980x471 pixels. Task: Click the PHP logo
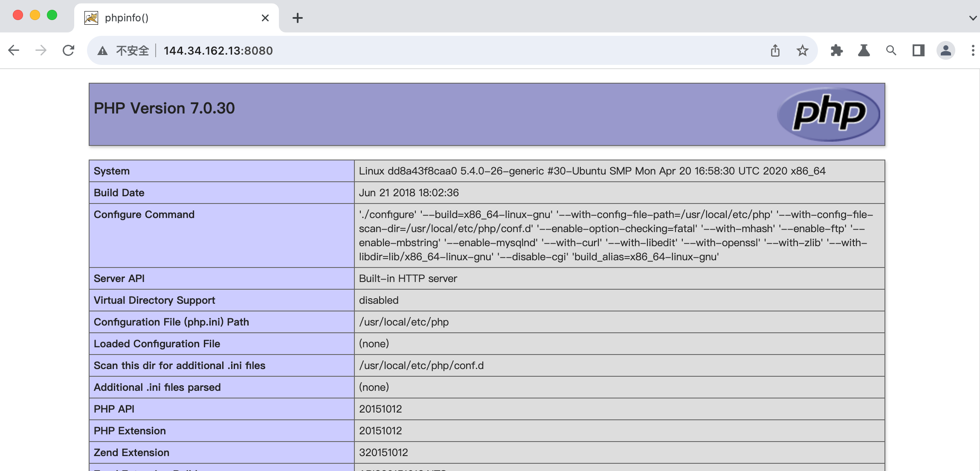[x=828, y=114]
